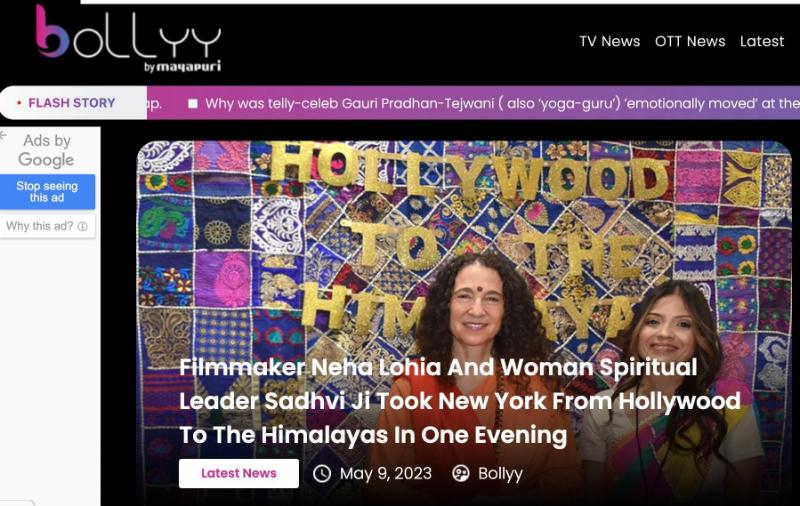Click the Bollyy by Mayapuri logo
Viewport: 800px width, 506px height.
(x=129, y=39)
